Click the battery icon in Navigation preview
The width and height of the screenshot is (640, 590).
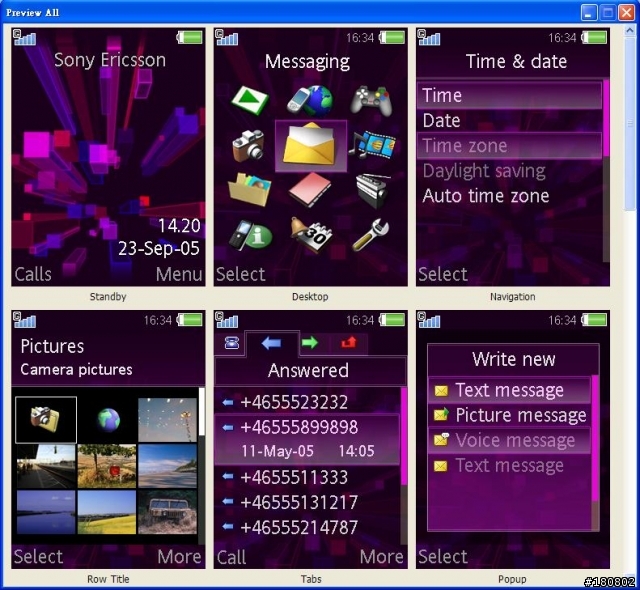tap(594, 38)
